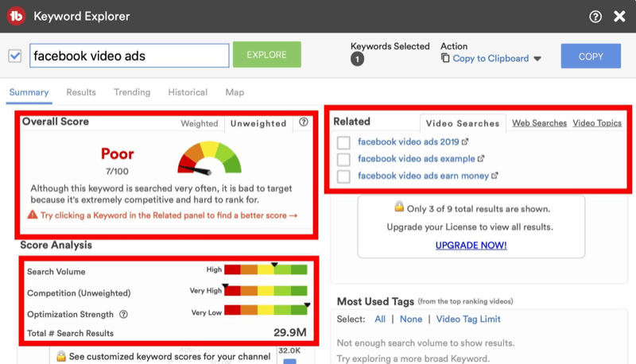Click See customized keyword scores for your channel

[x=169, y=356]
